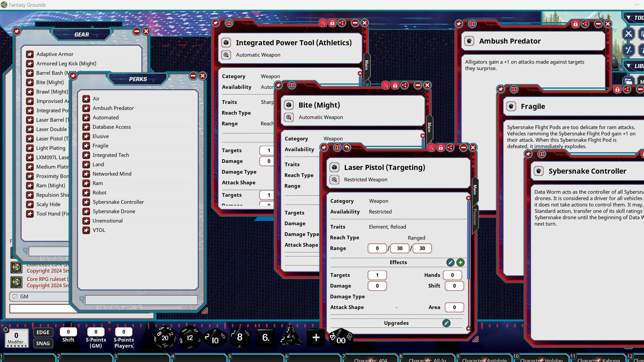Click the Range value field showing 30
Image resolution: width=644 pixels, height=362 pixels.
pos(399,248)
